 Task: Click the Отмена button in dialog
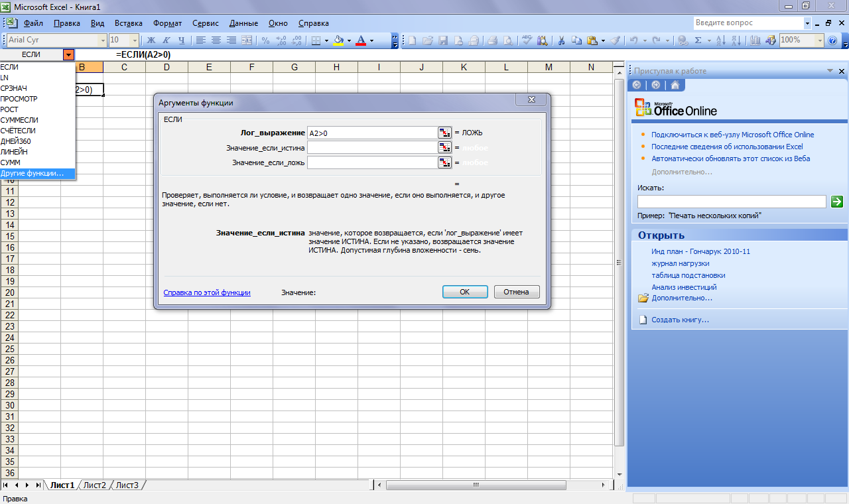point(516,292)
